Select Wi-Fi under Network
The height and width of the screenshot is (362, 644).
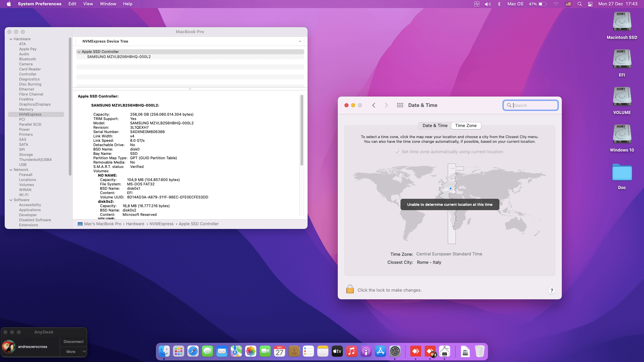[23, 195]
